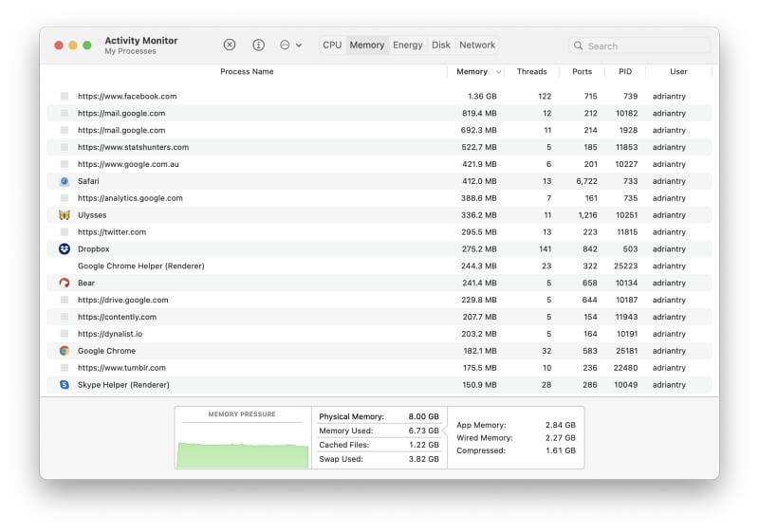The width and height of the screenshot is (759, 532).
Task: Click the process info icon
Action: [x=258, y=45]
